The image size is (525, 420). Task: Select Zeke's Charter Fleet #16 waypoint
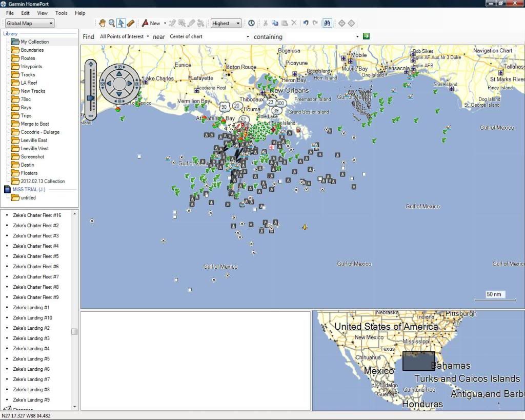click(37, 215)
